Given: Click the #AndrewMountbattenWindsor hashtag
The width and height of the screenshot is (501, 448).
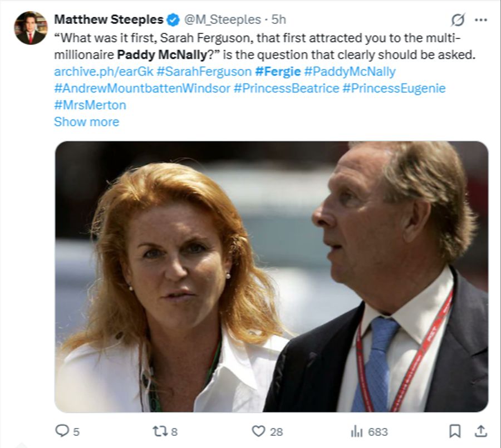Looking at the screenshot, I should click(142, 88).
